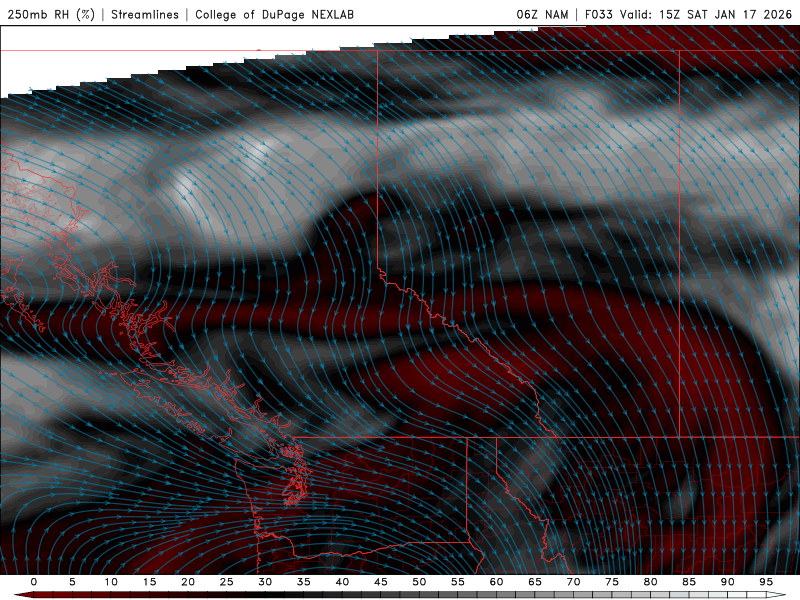Select the 50 value on the color scale
Viewport: 800px width, 600px height.
point(419,582)
